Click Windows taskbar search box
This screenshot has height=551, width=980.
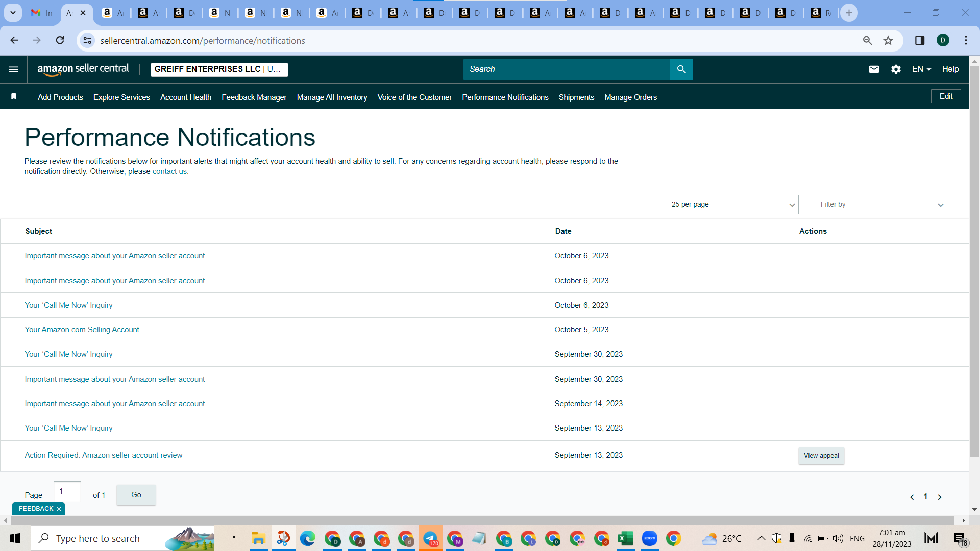[122, 538]
